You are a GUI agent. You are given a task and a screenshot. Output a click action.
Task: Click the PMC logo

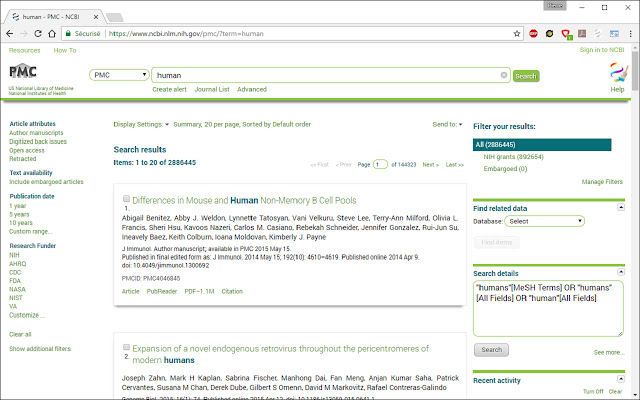pyautogui.click(x=23, y=72)
